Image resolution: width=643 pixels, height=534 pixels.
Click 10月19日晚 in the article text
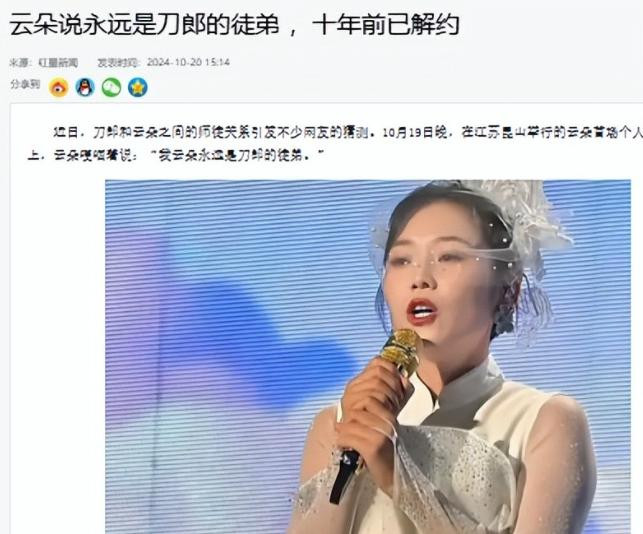tap(414, 133)
